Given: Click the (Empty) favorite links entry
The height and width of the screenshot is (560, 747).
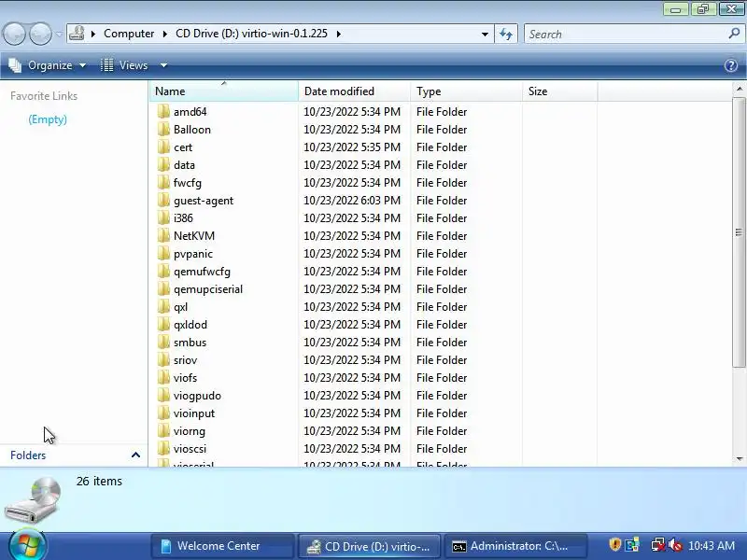Looking at the screenshot, I should 48,119.
